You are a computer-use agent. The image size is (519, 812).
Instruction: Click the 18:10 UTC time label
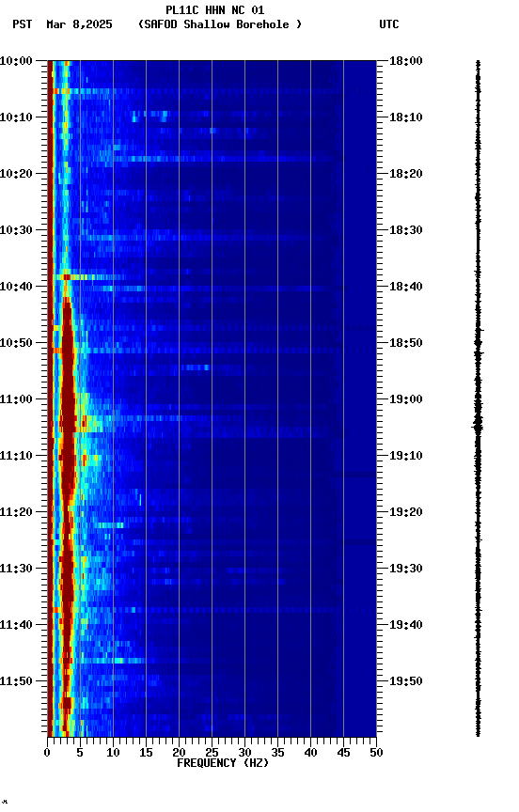pos(406,117)
